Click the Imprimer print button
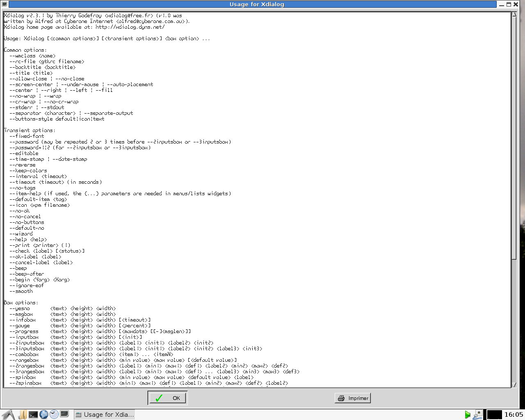Viewport: 525px width, 420px height. (353, 398)
